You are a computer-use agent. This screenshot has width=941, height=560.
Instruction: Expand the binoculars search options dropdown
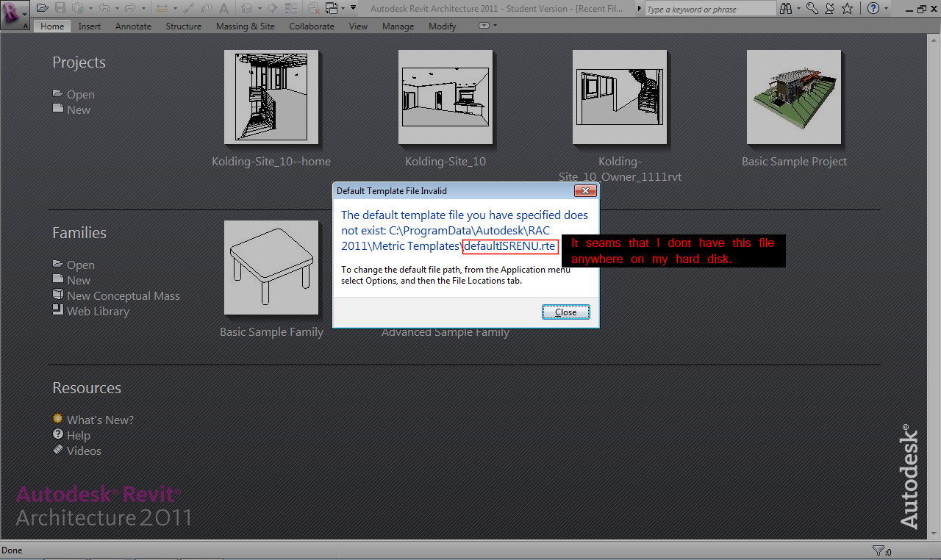798,8
